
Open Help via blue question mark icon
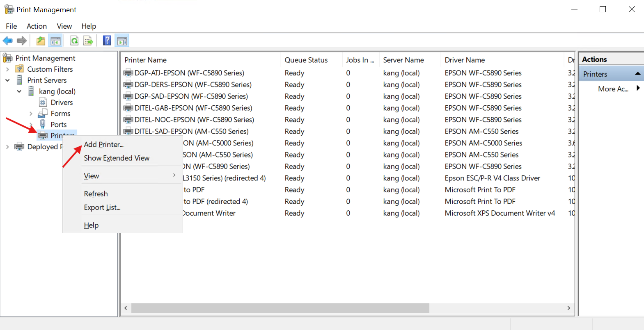[107, 41]
